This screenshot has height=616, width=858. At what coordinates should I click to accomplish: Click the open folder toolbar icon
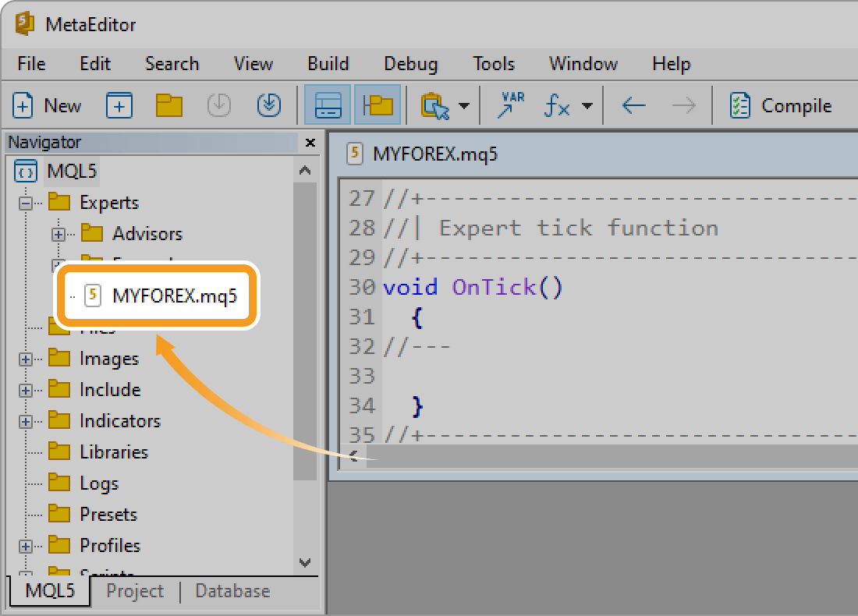(168, 105)
